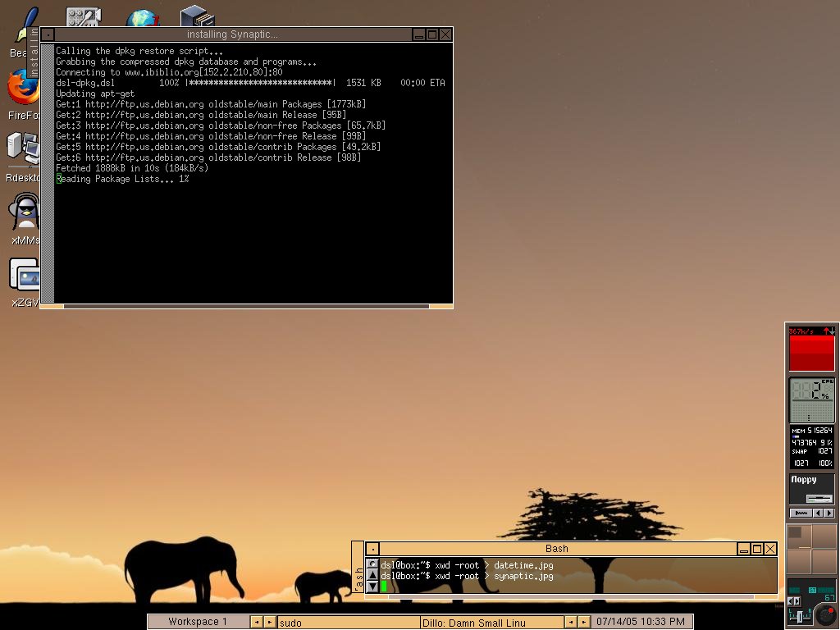Select the sudo window in taskbar
This screenshot has width=840, height=630.
click(x=349, y=623)
